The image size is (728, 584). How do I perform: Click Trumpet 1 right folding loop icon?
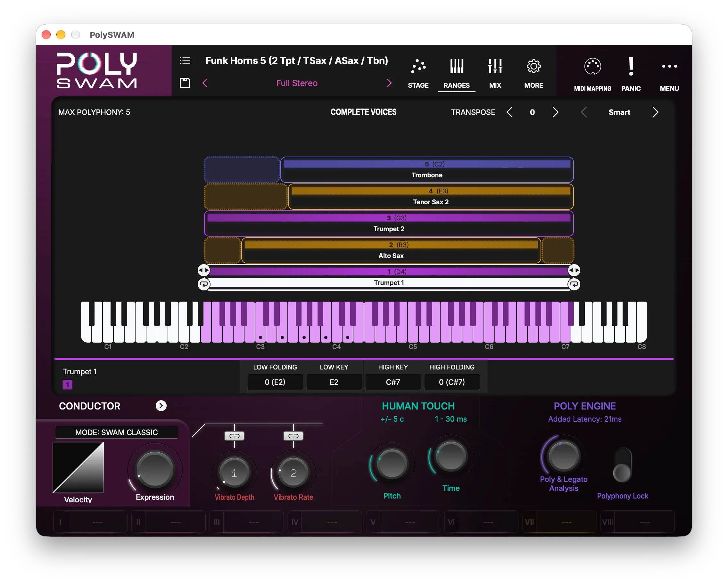click(x=574, y=284)
